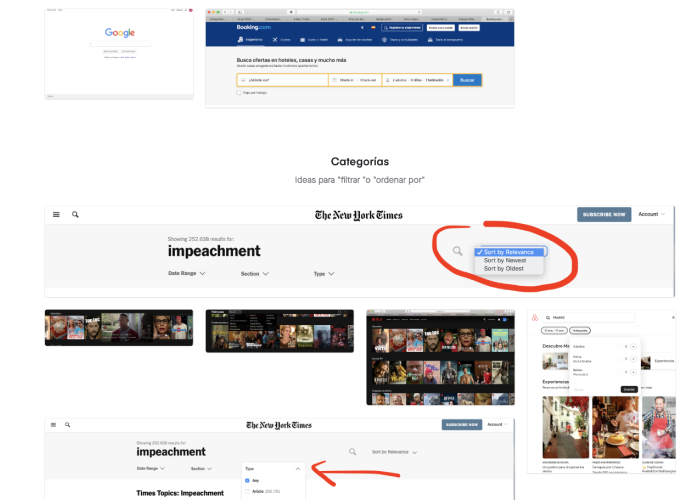The image size is (700, 500).
Task: Toggle the Any checkbox in Type filter
Action: (x=247, y=481)
